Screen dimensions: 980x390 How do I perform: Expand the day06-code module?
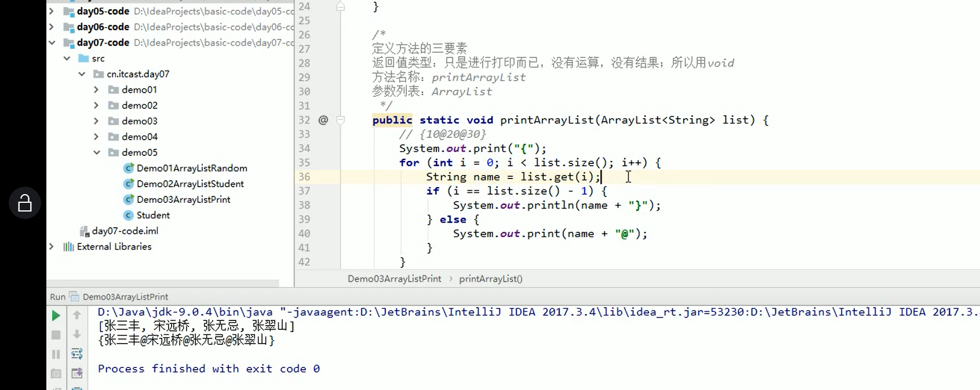click(52, 27)
